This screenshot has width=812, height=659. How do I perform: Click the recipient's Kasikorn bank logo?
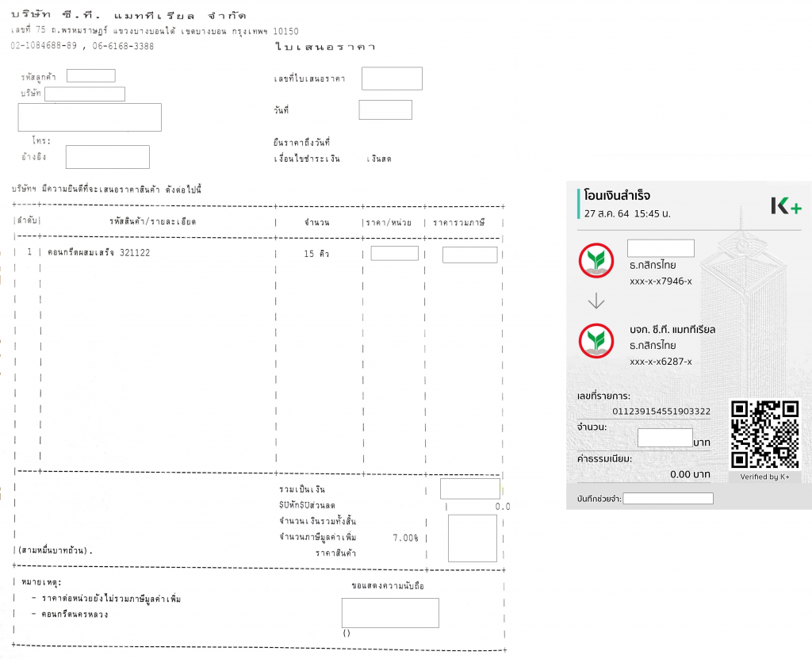(596, 341)
